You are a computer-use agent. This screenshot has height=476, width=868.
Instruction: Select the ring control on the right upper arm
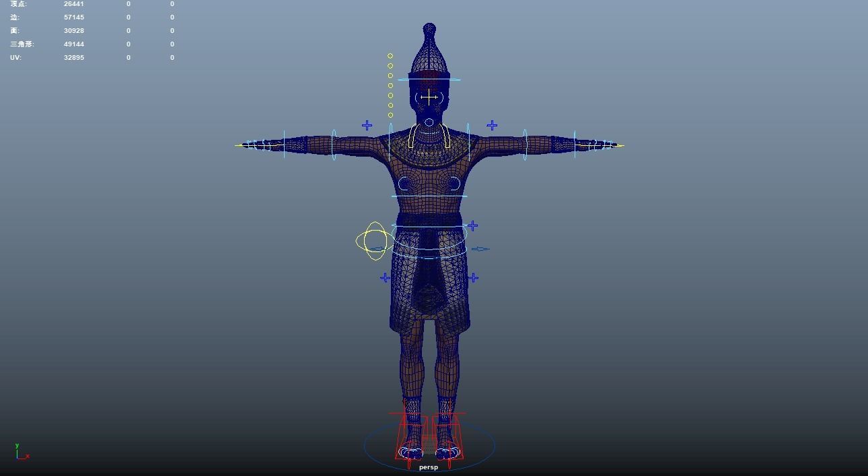point(525,145)
